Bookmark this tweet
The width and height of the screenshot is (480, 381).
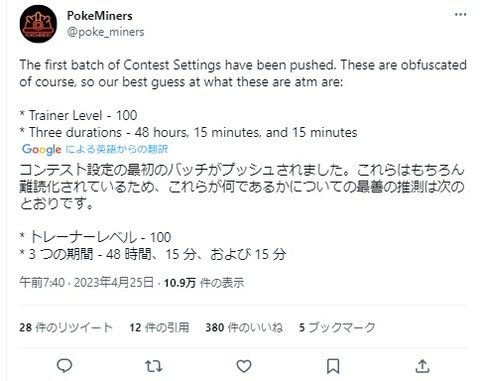(x=333, y=366)
